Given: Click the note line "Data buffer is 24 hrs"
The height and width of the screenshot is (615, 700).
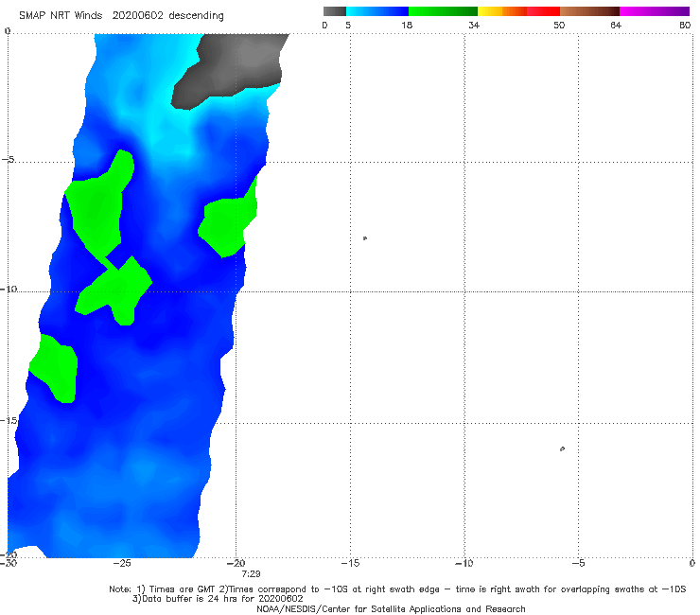Looking at the screenshot, I should tap(218, 599).
